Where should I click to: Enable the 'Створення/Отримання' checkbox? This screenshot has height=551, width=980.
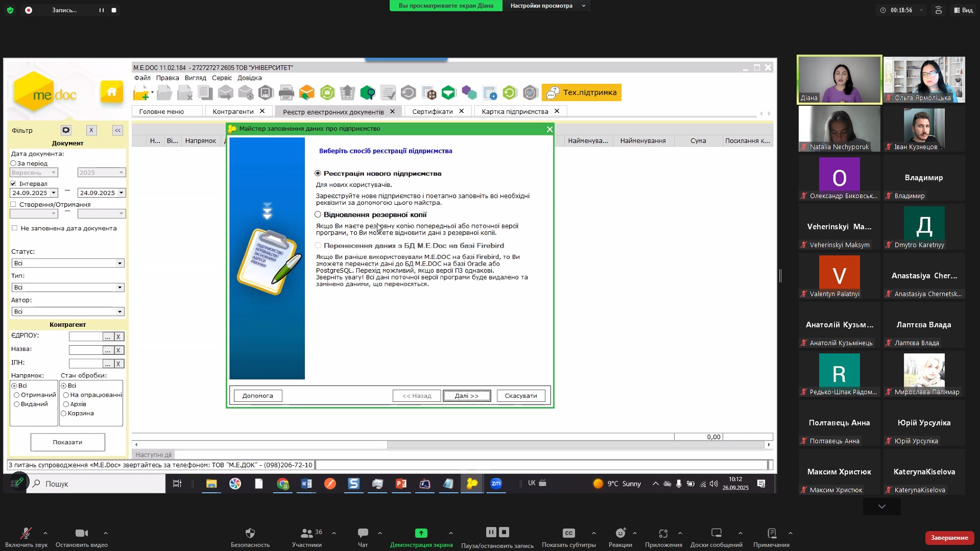[14, 204]
